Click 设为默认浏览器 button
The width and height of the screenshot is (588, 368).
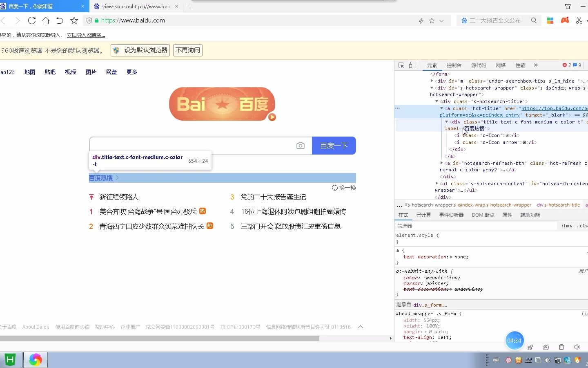coord(140,50)
